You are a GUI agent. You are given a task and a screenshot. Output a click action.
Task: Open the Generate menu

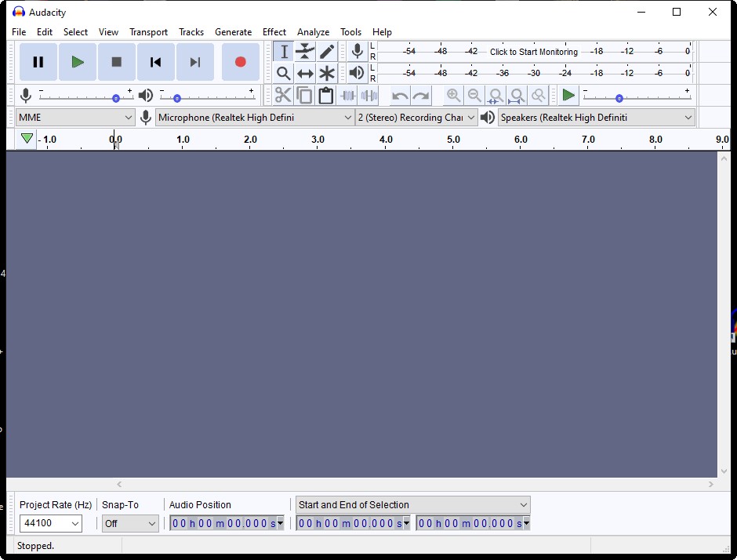[x=233, y=32]
